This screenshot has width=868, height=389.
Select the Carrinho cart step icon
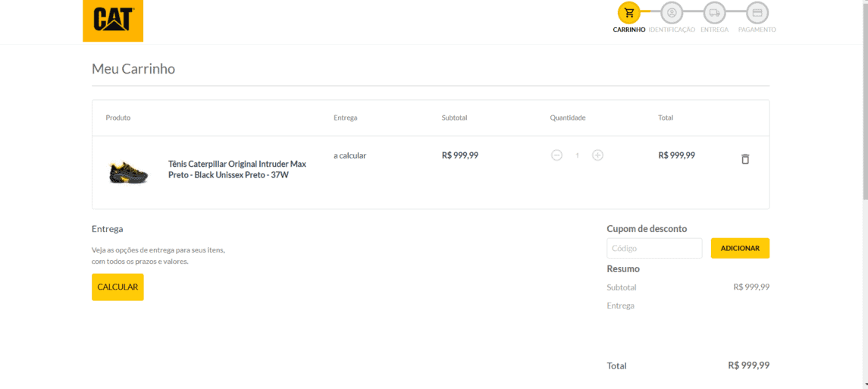point(629,13)
